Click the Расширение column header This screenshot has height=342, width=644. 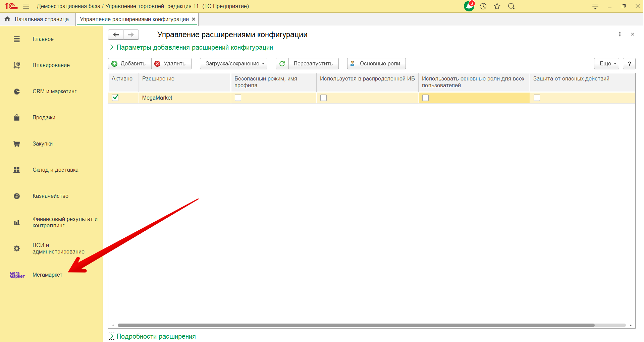tap(184, 82)
